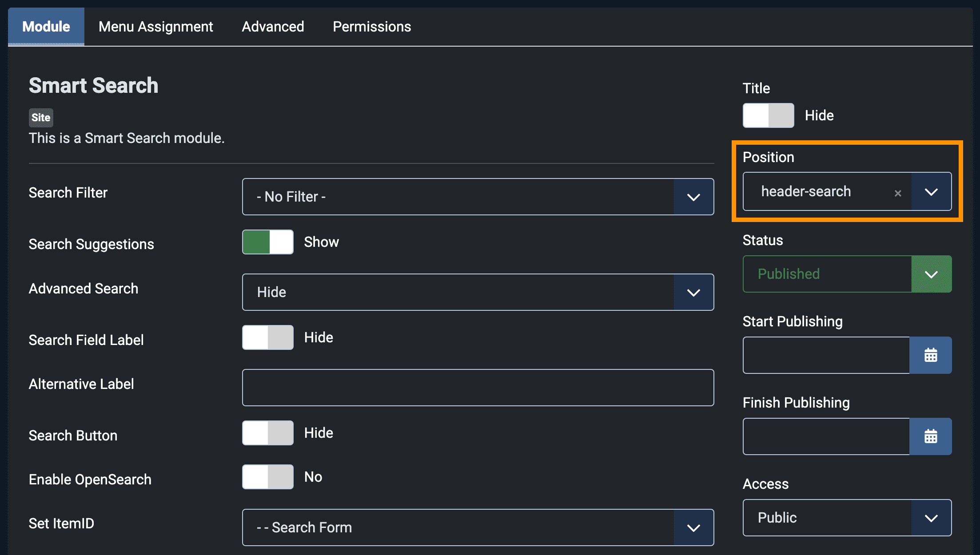Image resolution: width=980 pixels, height=555 pixels.
Task: Click 'This is a Smart Search module.' text
Action: click(x=127, y=138)
